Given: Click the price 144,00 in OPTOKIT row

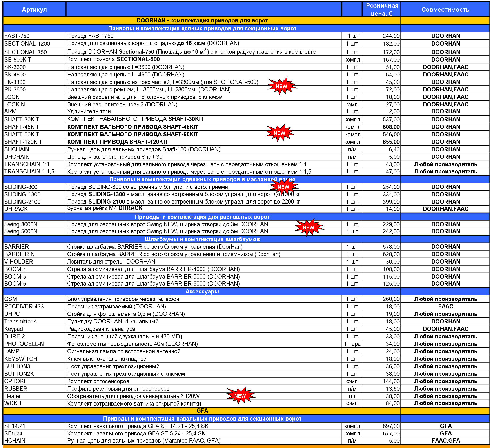Looking at the screenshot, I should coord(391,381).
